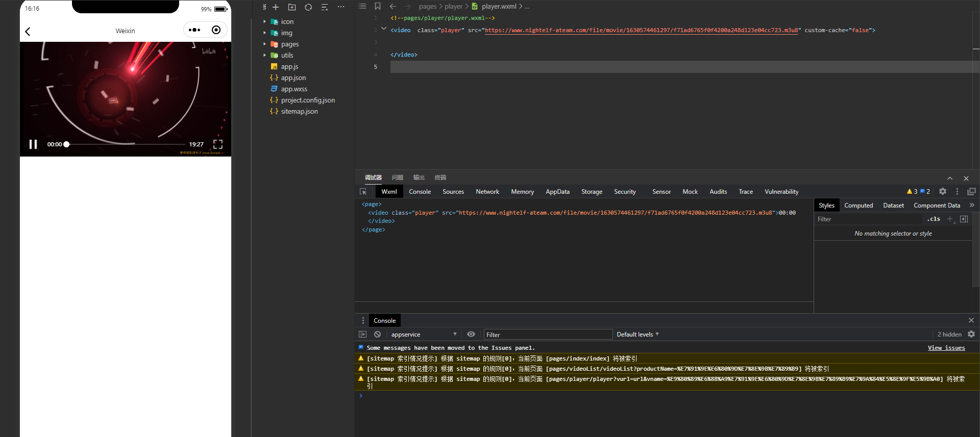
Task: Expand the pages folder
Action: pos(289,44)
